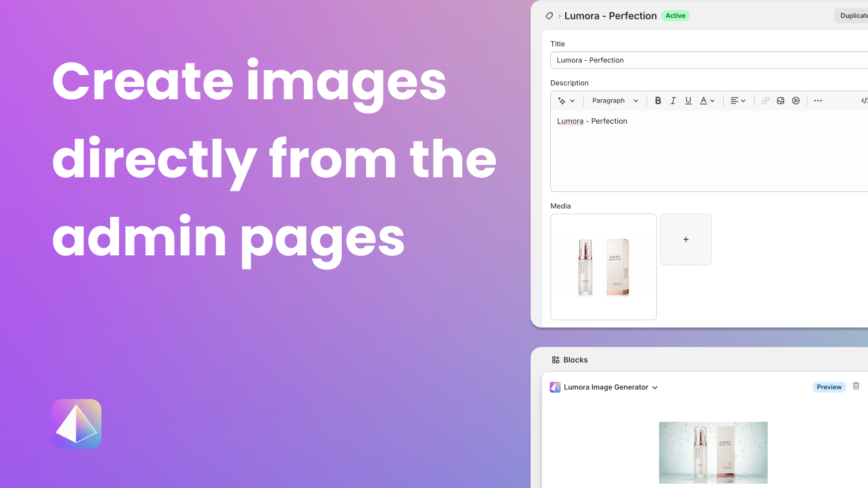Open the Paragraph style dropdown

point(614,100)
